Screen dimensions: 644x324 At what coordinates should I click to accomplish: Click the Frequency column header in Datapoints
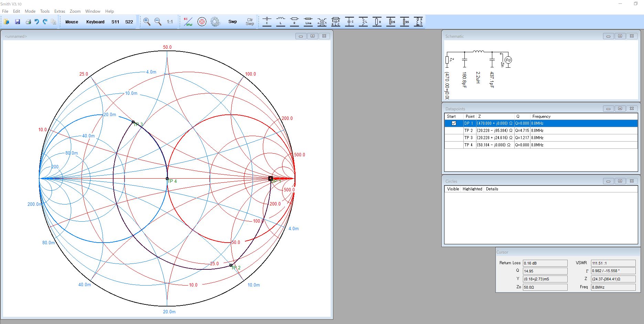pyautogui.click(x=541, y=116)
